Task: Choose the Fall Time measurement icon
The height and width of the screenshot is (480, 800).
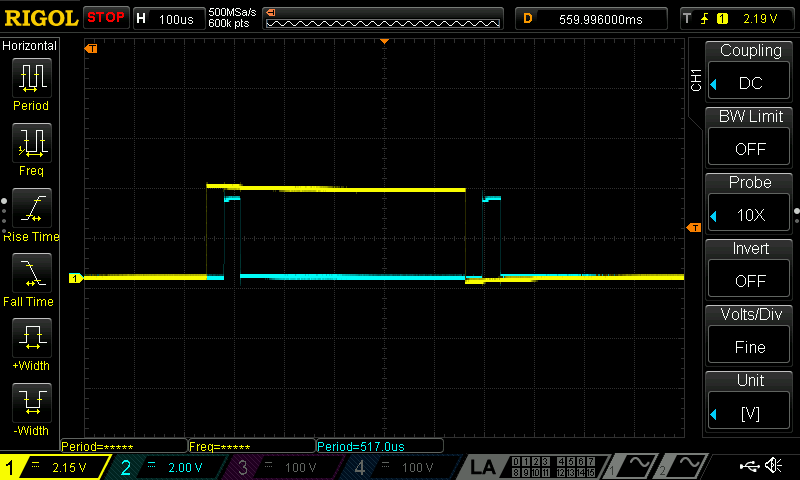Action: [31, 273]
